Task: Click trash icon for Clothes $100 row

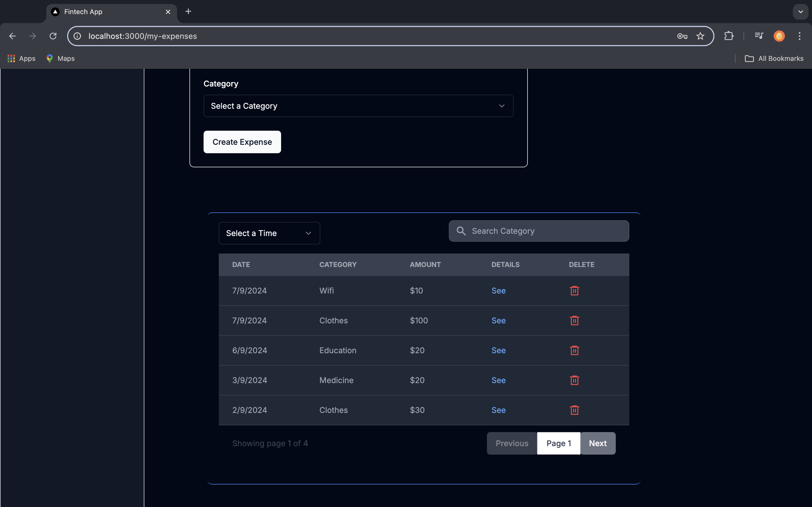Action: point(574,320)
